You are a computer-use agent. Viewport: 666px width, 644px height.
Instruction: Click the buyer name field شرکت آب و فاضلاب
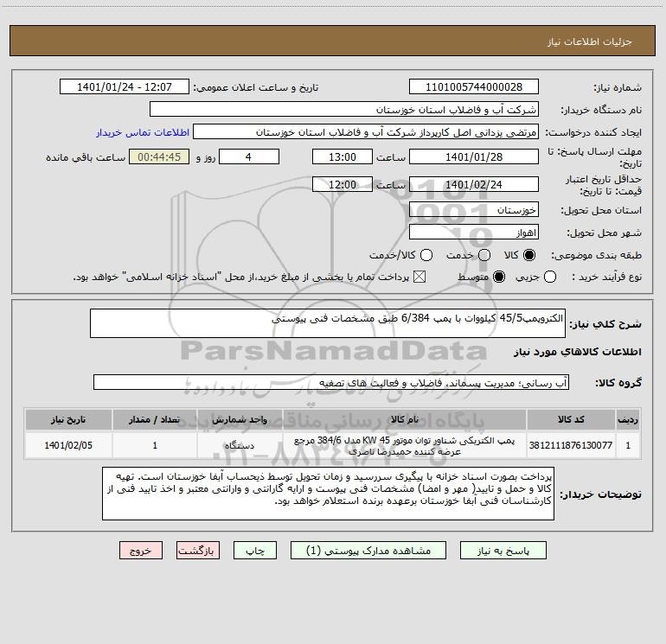(344, 110)
